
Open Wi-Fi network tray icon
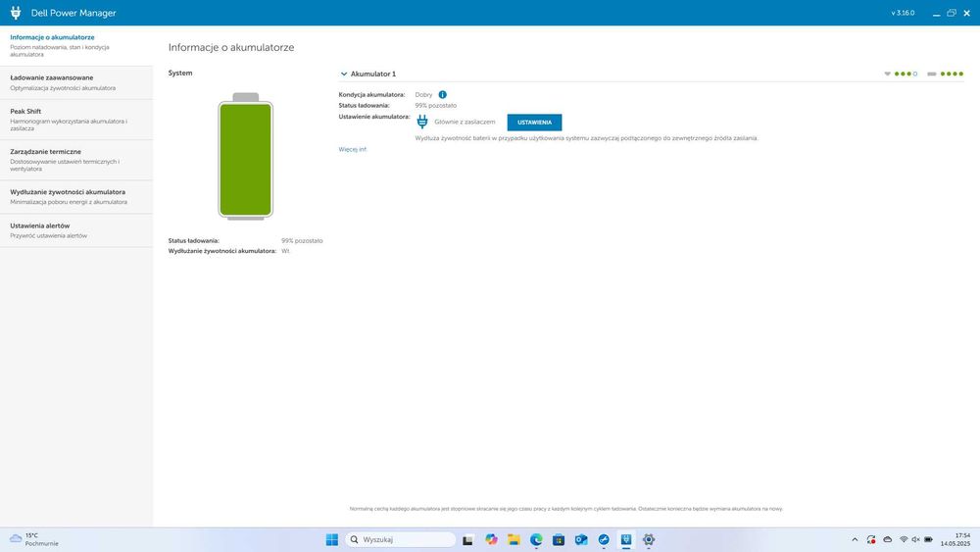(904, 539)
